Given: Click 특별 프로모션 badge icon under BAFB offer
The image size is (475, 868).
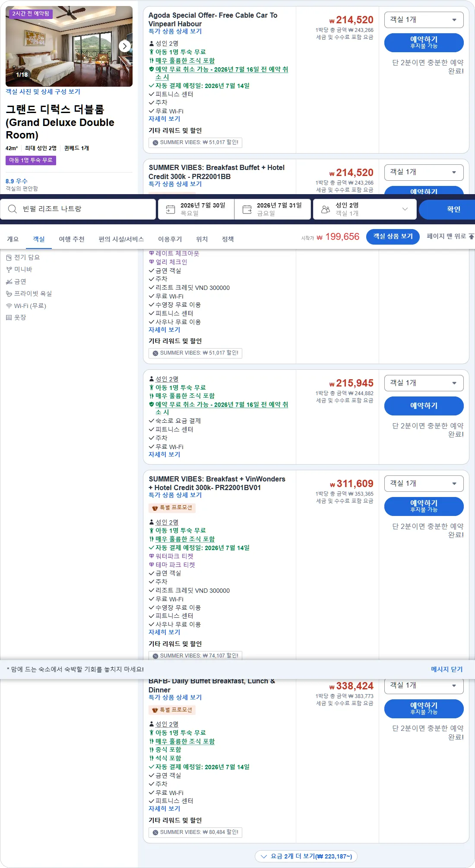Looking at the screenshot, I should coord(155,710).
